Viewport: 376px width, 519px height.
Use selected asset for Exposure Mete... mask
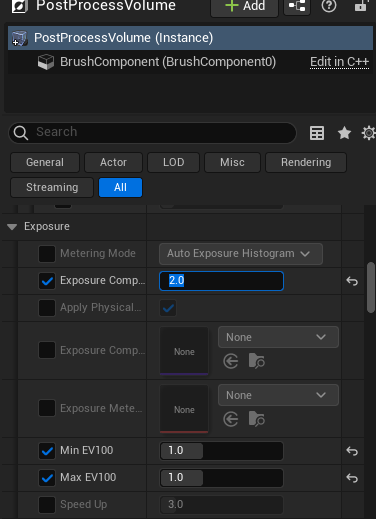click(x=231, y=419)
